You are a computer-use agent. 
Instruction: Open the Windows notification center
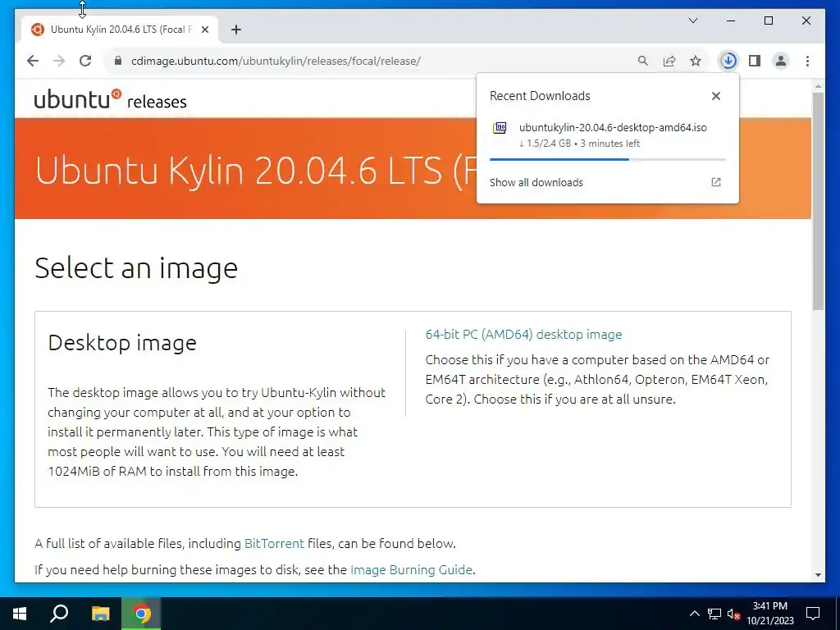point(813,614)
